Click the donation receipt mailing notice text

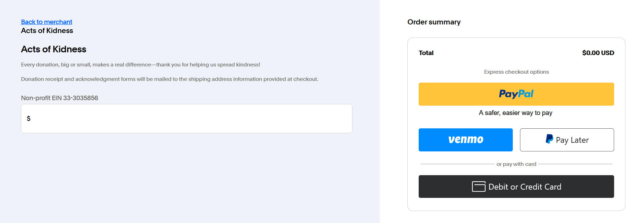point(169,79)
